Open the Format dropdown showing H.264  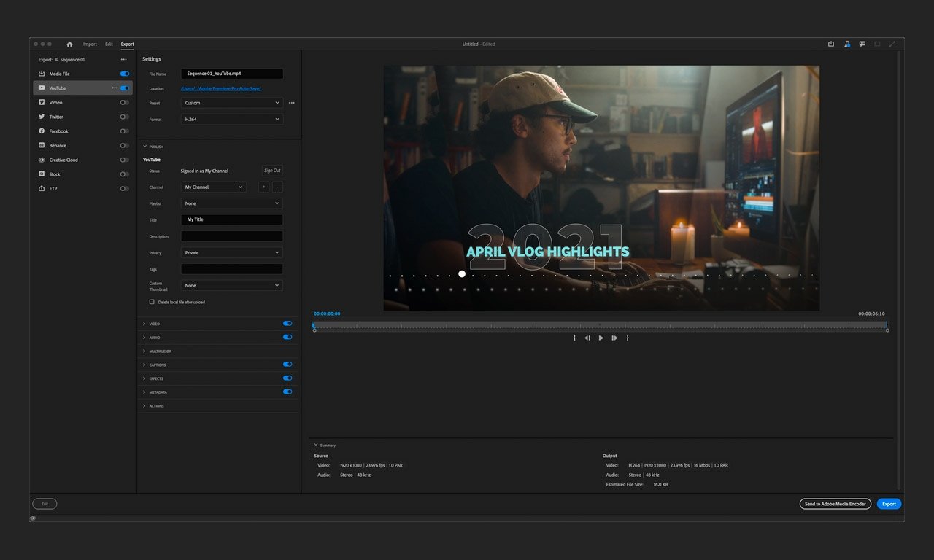tap(232, 119)
